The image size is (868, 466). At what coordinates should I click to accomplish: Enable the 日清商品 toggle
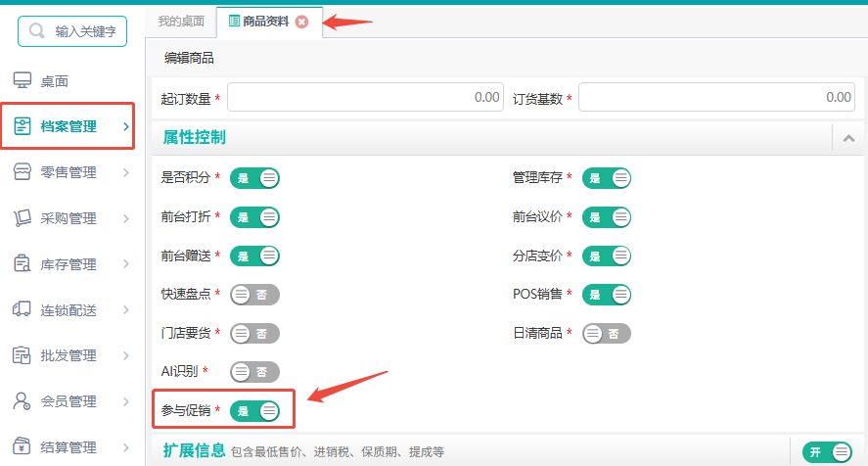pos(606,334)
